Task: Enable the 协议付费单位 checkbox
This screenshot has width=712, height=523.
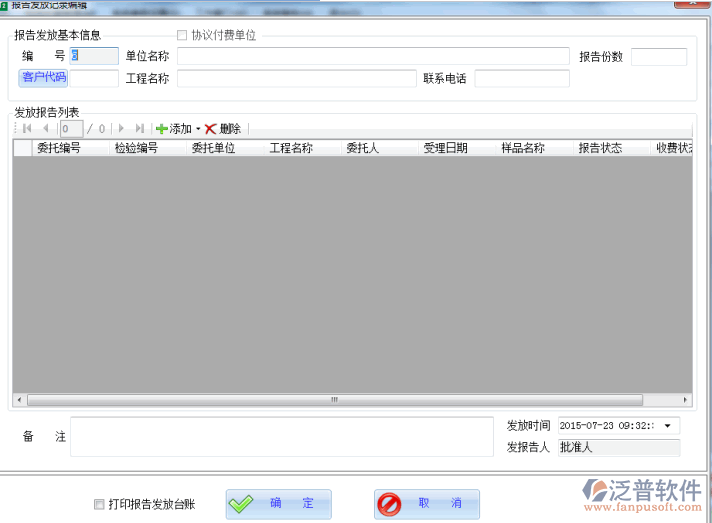Action: 182,35
